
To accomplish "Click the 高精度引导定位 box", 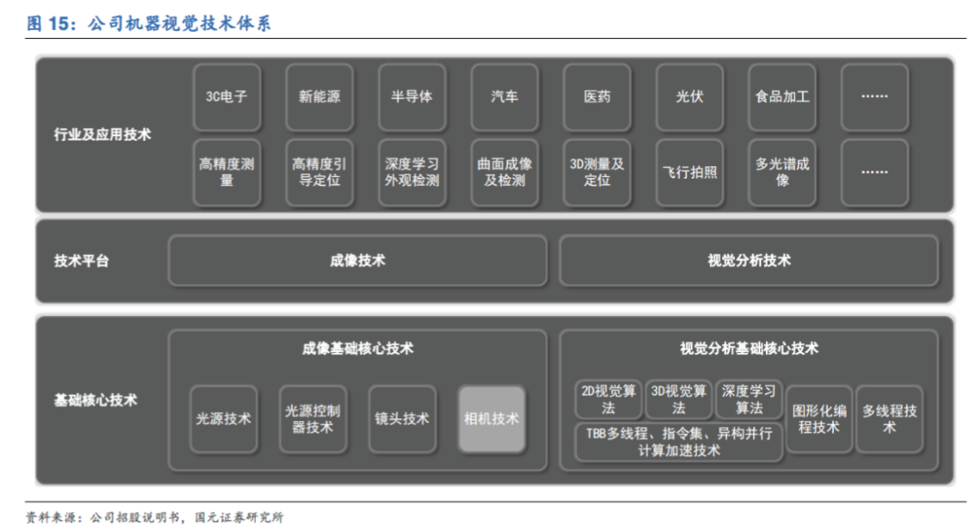I will point(319,172).
